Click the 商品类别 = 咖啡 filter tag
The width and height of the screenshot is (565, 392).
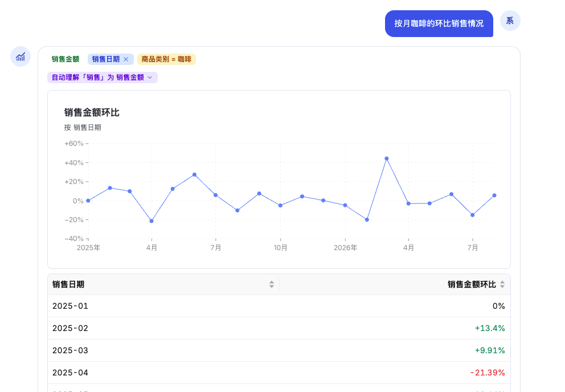tap(166, 59)
